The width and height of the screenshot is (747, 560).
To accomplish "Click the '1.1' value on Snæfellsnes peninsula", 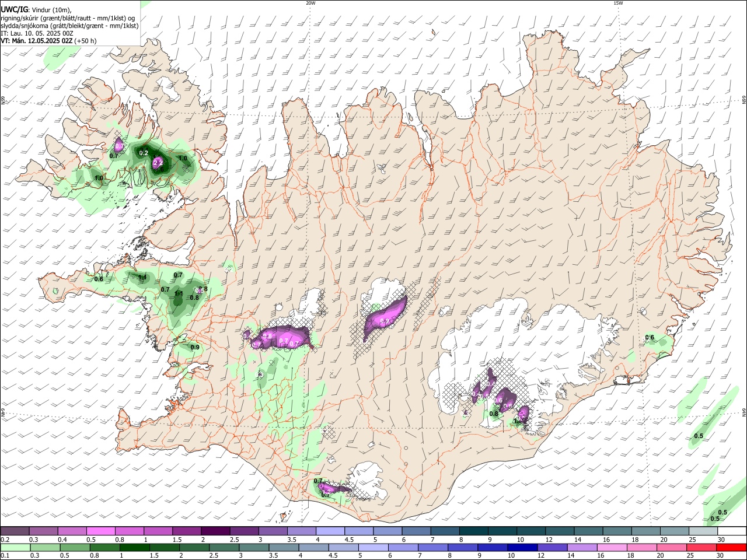I will (142, 277).
